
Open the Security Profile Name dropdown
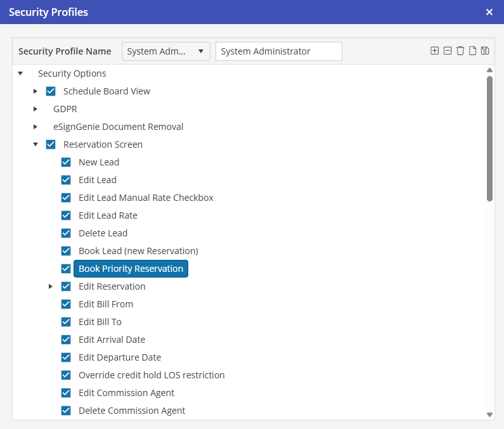pos(165,51)
